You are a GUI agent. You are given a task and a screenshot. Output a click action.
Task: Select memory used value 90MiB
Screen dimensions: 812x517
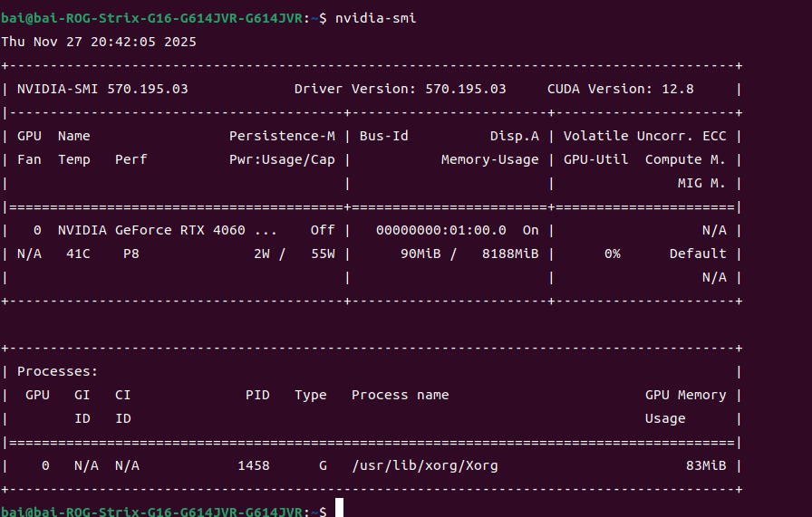tap(420, 254)
